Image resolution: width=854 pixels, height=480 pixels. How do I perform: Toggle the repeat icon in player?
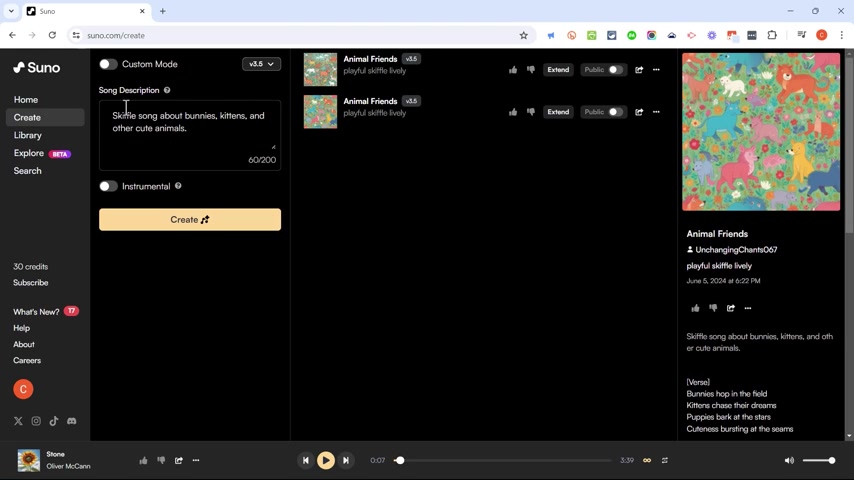664,460
